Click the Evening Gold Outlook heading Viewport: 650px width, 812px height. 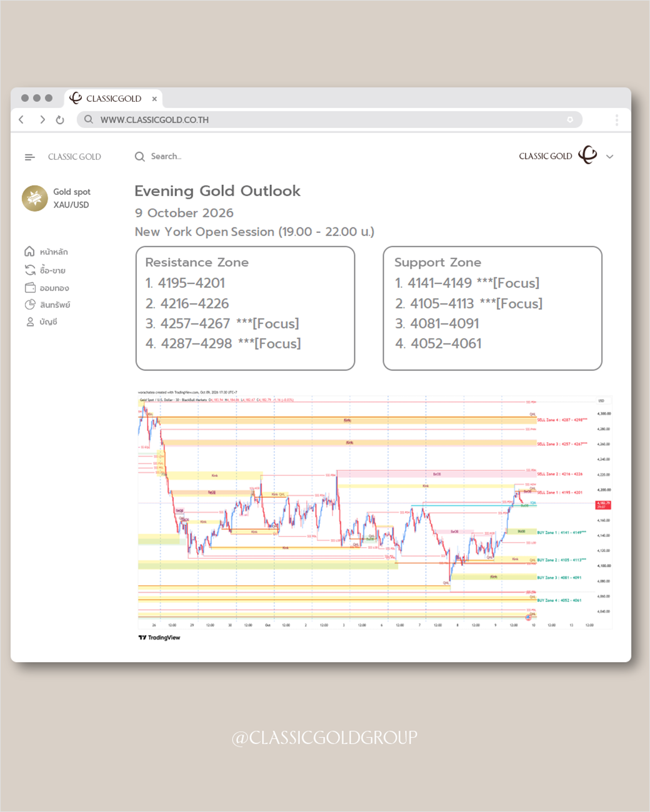point(217,191)
